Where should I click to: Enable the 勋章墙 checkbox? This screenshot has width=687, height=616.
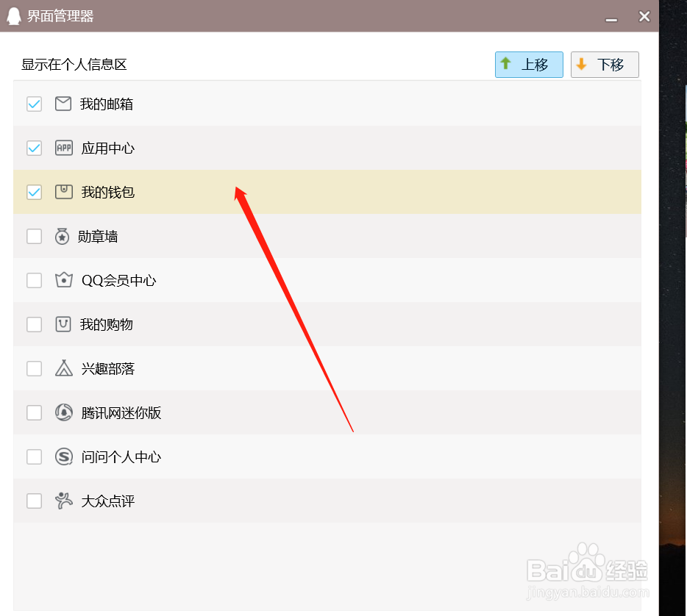coord(34,236)
